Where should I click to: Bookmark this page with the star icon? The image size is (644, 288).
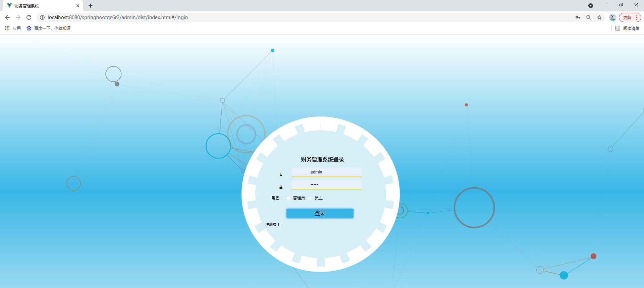(x=599, y=17)
